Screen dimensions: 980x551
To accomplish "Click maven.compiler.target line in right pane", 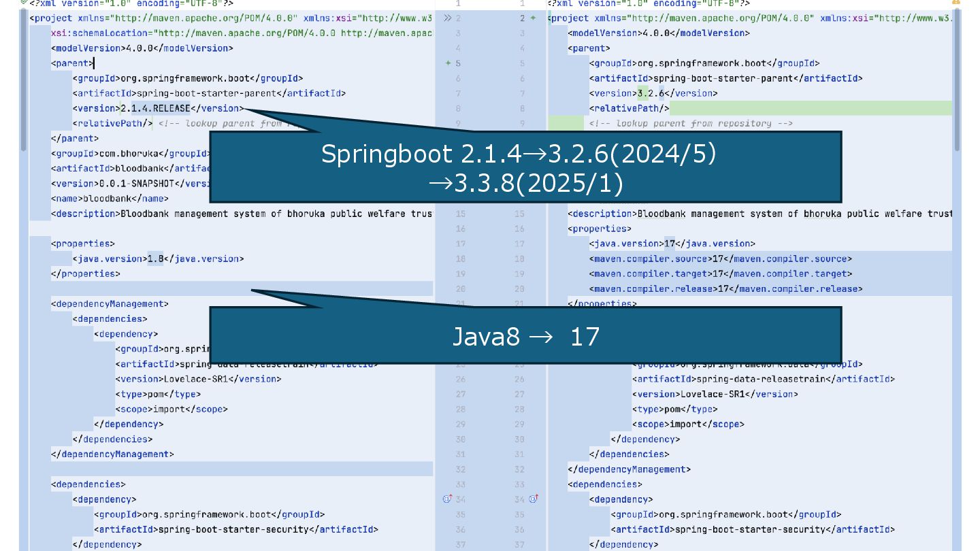I will 721,273.
